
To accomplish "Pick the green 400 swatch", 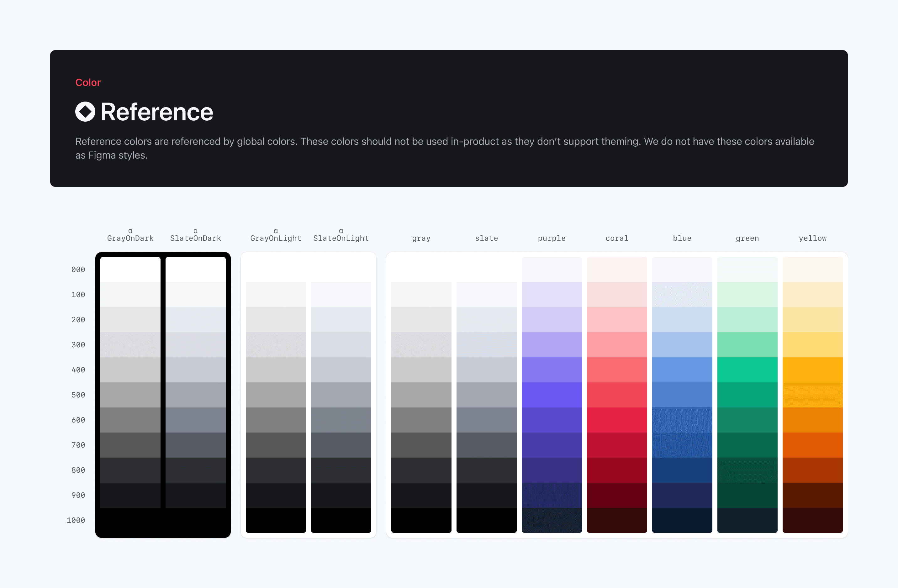I will pos(747,370).
